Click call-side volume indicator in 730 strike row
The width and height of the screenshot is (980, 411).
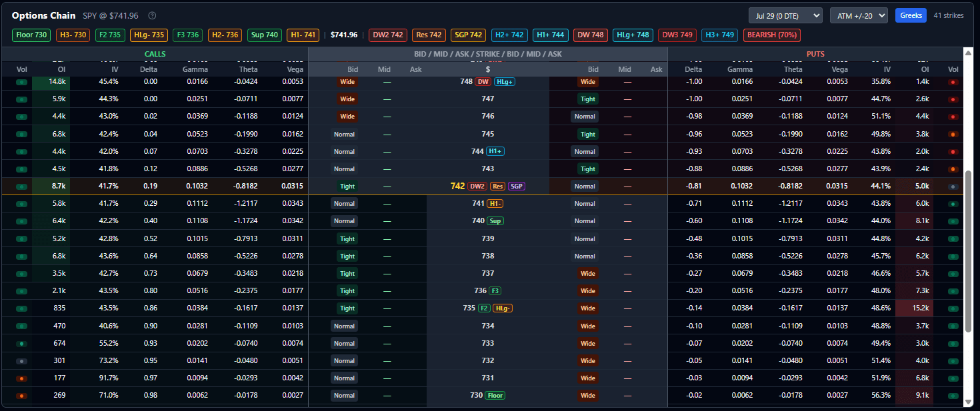(x=22, y=395)
